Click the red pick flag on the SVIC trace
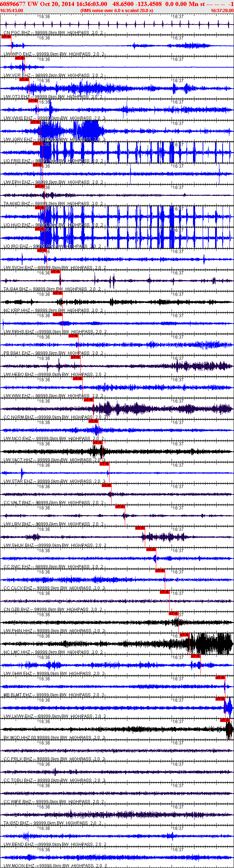This screenshot has height=868, width=234. point(151,549)
